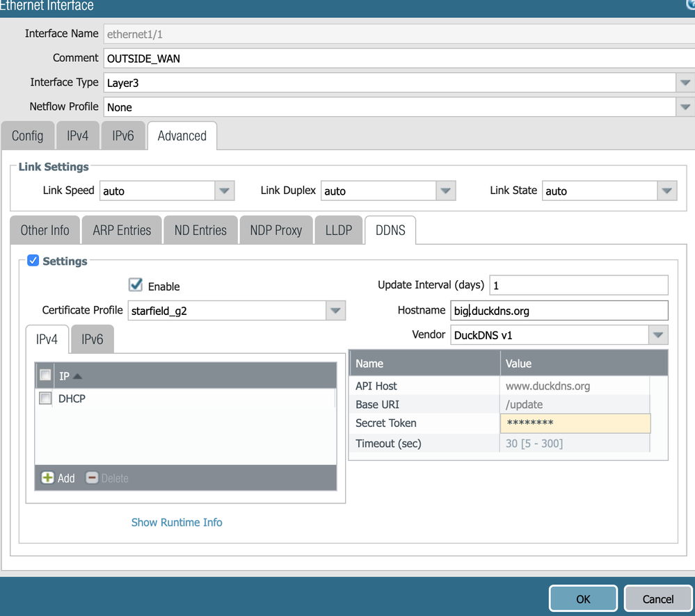Image resolution: width=695 pixels, height=616 pixels.
Task: Tick the select-all checkbox in IP header
Action: 46,375
